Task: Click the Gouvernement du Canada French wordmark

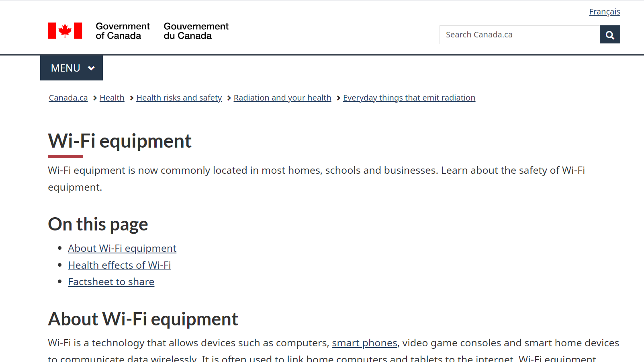Action: (x=196, y=31)
